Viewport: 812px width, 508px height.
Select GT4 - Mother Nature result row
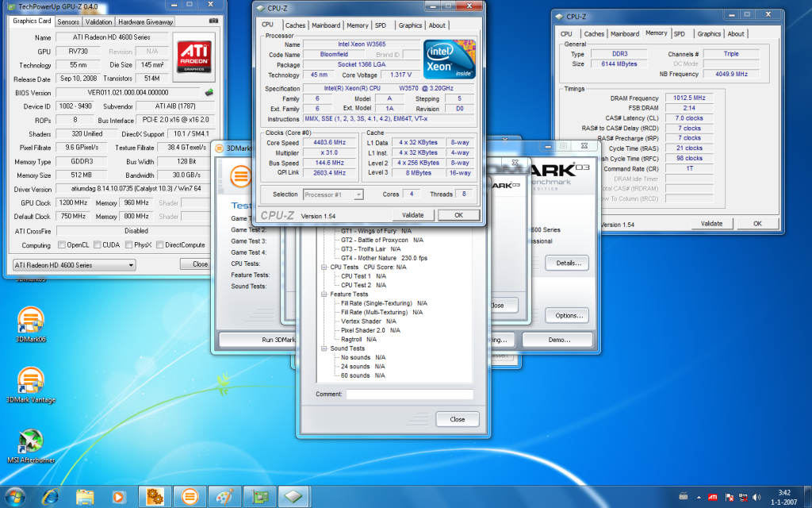385,258
